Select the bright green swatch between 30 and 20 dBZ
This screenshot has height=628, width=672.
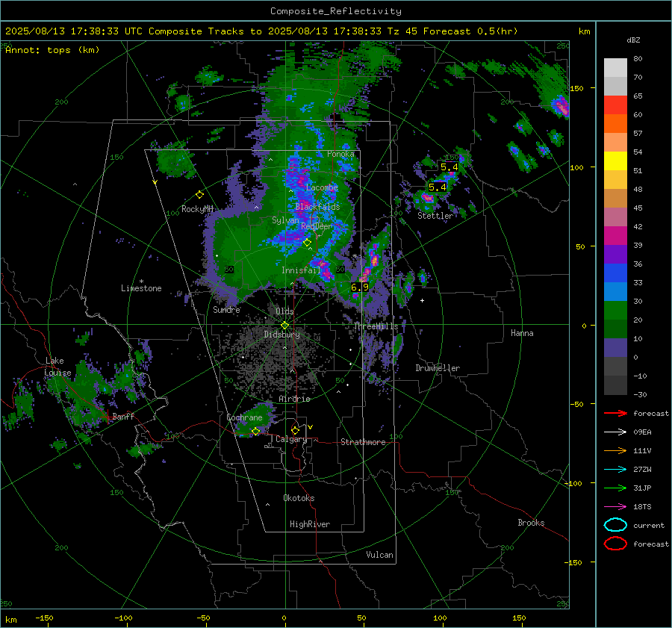pos(615,311)
